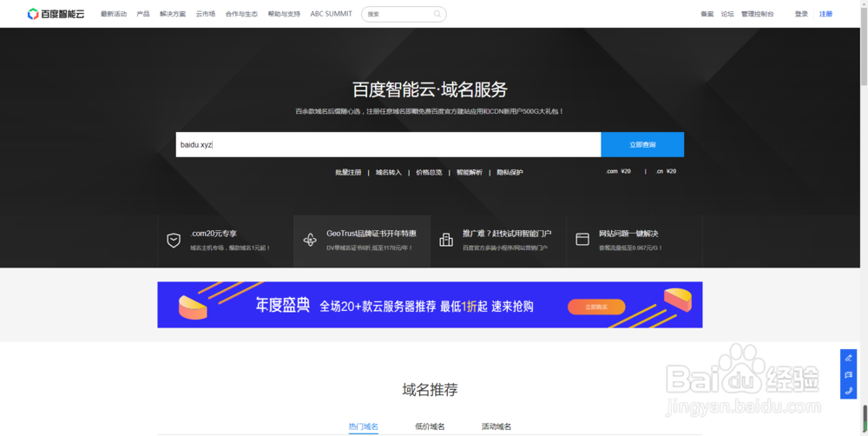Open the 推广难?赶快试用智能门户 promo

click(507, 234)
